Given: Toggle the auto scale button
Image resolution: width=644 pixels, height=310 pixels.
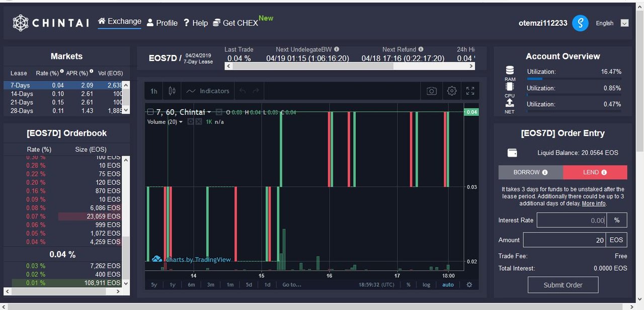Looking at the screenshot, I should click(x=448, y=285).
